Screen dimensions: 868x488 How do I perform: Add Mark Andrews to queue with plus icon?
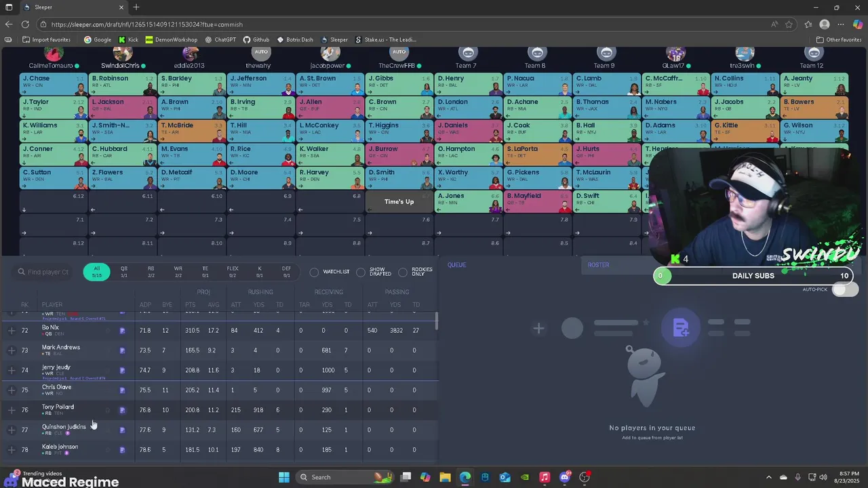coord(12,350)
